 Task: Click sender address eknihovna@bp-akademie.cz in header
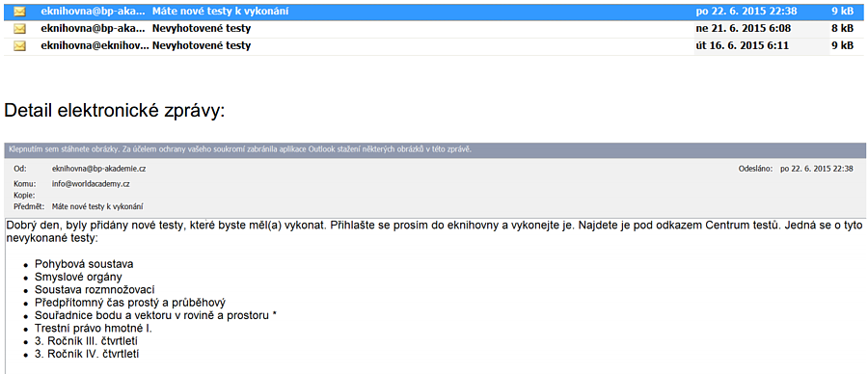click(98, 169)
